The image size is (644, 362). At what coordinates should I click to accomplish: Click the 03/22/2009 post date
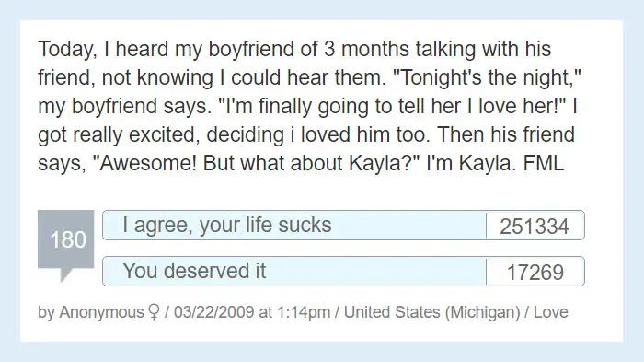[214, 312]
